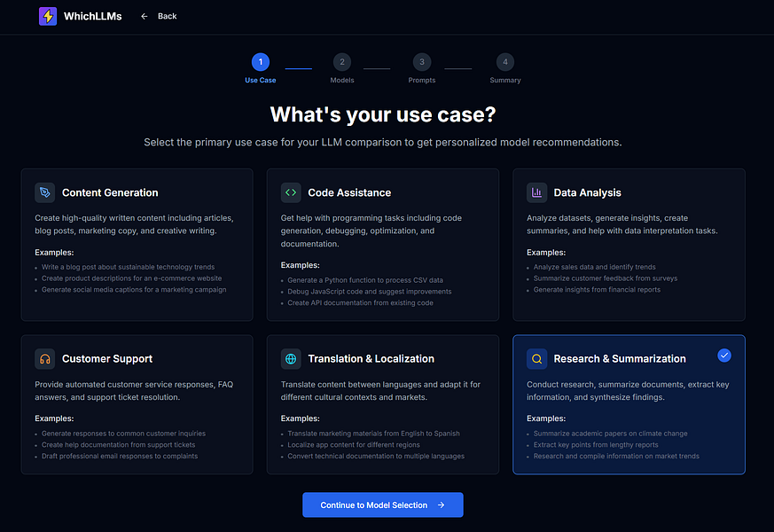Click Continue to Model Selection
This screenshot has width=774, height=532.
pos(382,505)
